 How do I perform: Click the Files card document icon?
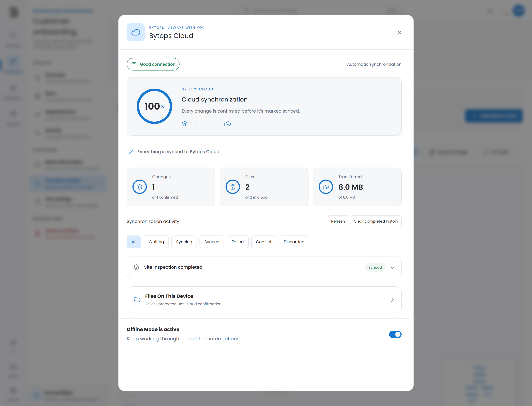(x=233, y=187)
